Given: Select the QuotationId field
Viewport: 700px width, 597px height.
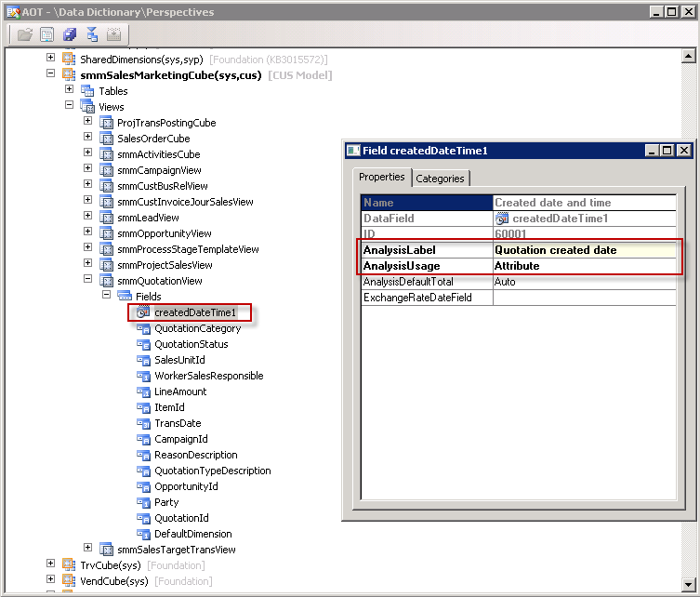Looking at the screenshot, I should (181, 518).
